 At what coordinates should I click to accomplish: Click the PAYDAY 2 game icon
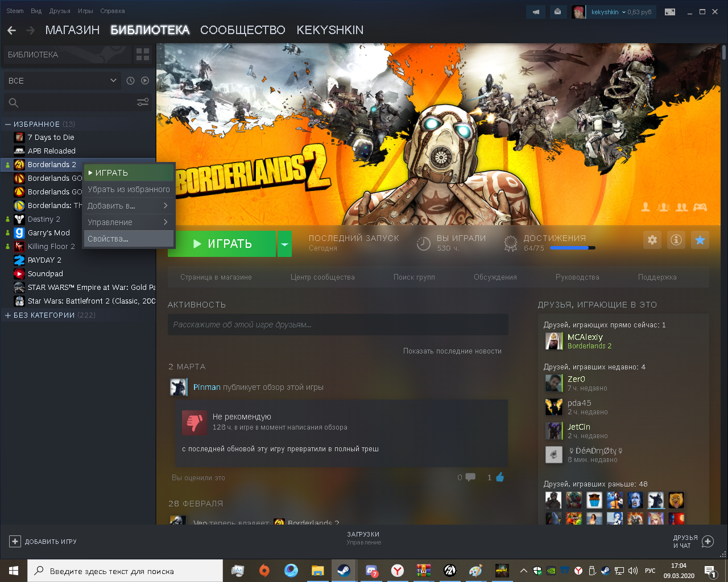(19, 260)
